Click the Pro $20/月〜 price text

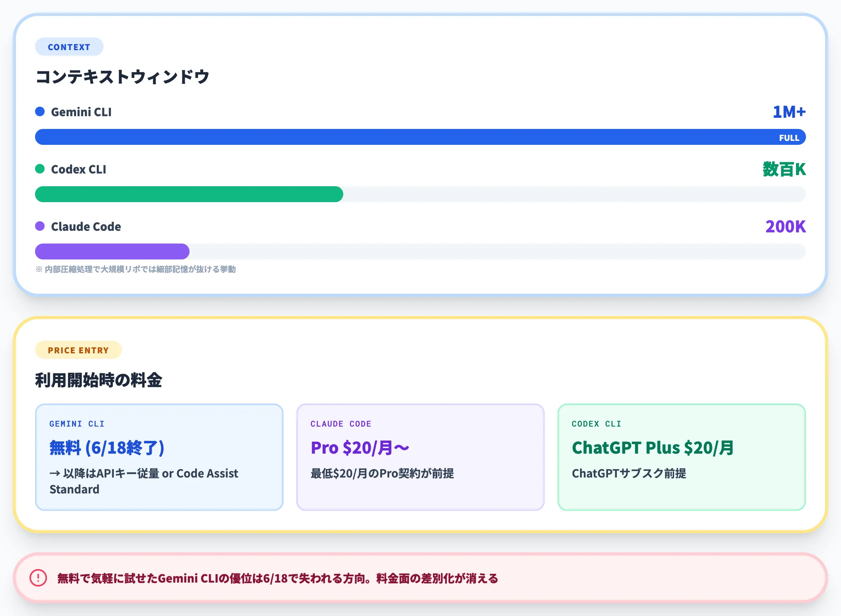click(360, 448)
